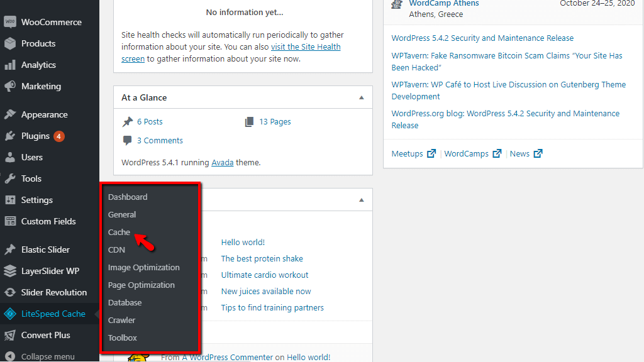Click the Plugins plug icon
Viewport: 644px width, 362px height.
click(10, 136)
